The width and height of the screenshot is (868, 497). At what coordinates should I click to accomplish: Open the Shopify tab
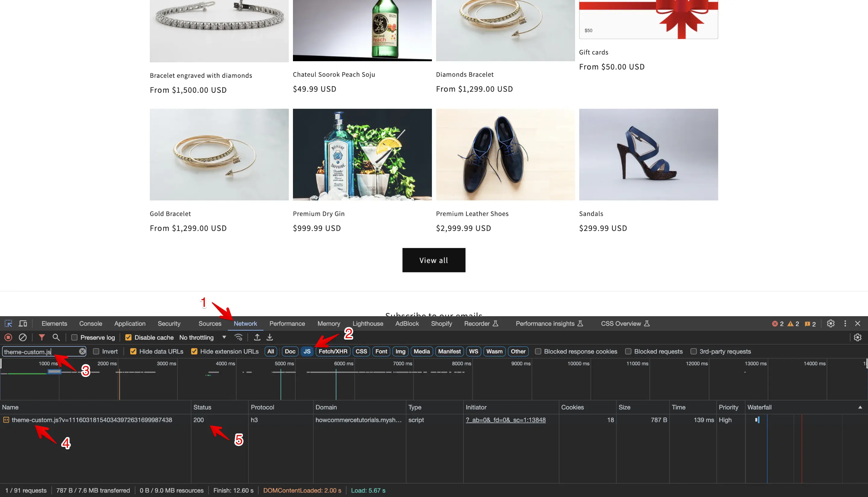coord(441,323)
